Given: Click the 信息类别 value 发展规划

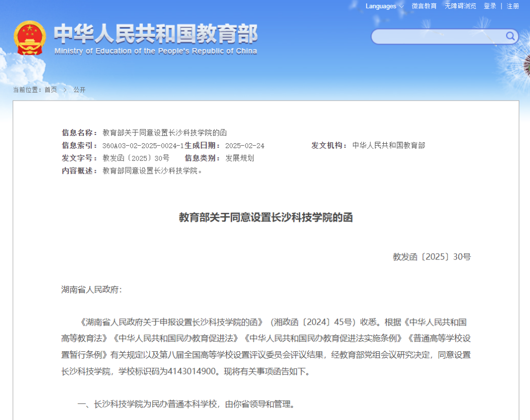Looking at the screenshot, I should (x=239, y=158).
